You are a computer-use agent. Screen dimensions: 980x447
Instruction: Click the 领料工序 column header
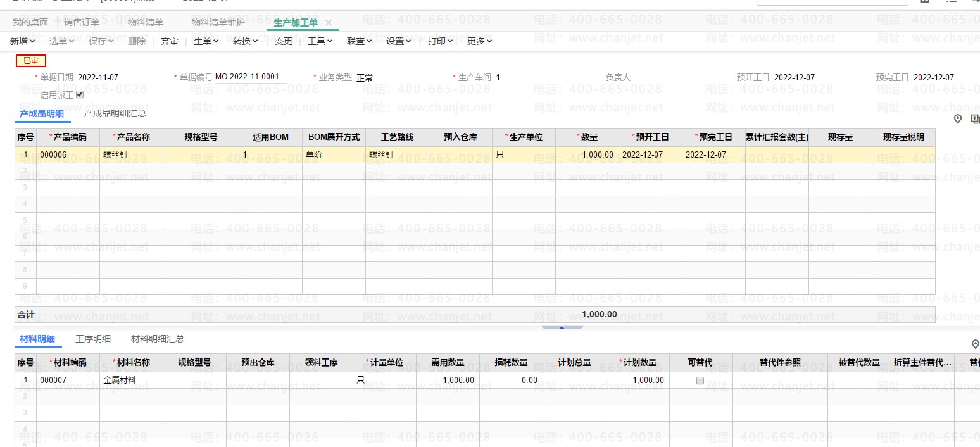tap(321, 363)
